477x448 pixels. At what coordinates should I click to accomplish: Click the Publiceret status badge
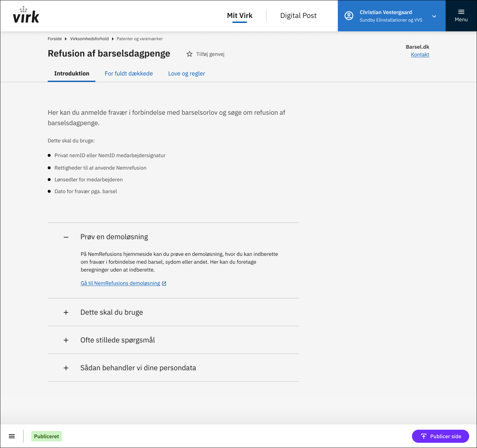pos(46,436)
